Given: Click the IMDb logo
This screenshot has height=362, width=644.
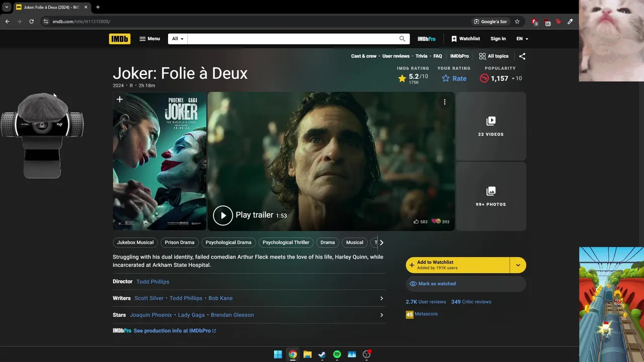Looking at the screenshot, I should point(120,39).
